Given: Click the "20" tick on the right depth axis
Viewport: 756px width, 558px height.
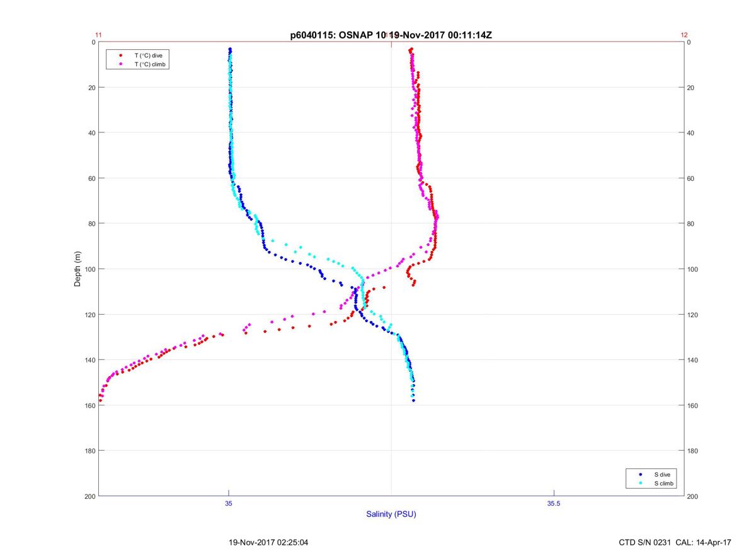Looking at the screenshot, I should [690, 88].
